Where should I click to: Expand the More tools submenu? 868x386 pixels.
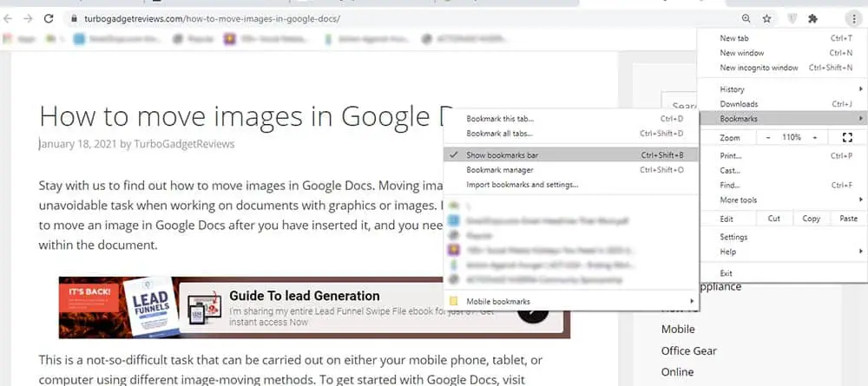tap(782, 200)
